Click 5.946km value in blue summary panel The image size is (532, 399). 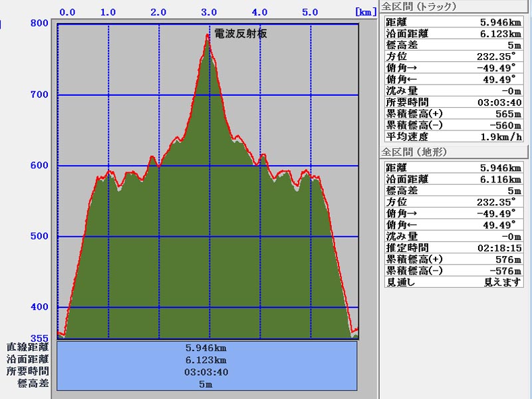coord(206,347)
